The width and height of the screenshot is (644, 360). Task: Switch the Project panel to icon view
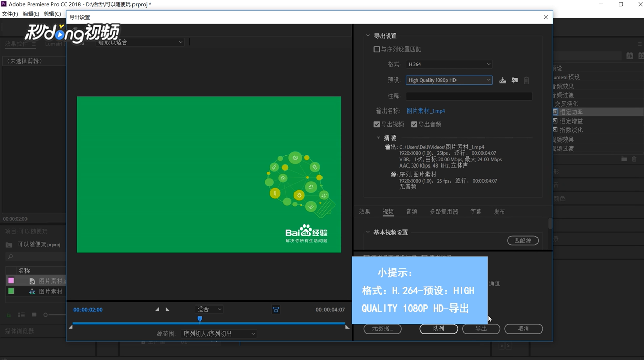click(x=34, y=315)
